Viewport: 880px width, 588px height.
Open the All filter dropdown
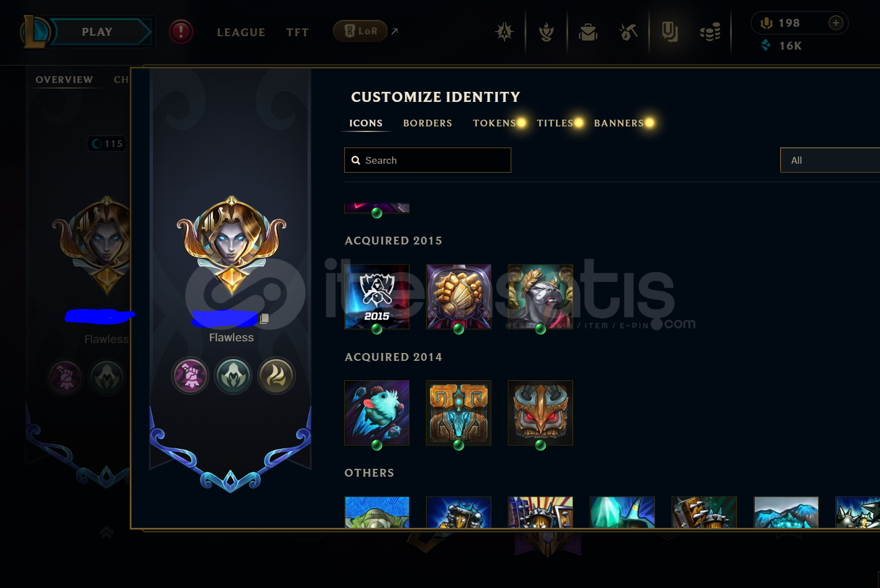click(x=830, y=160)
